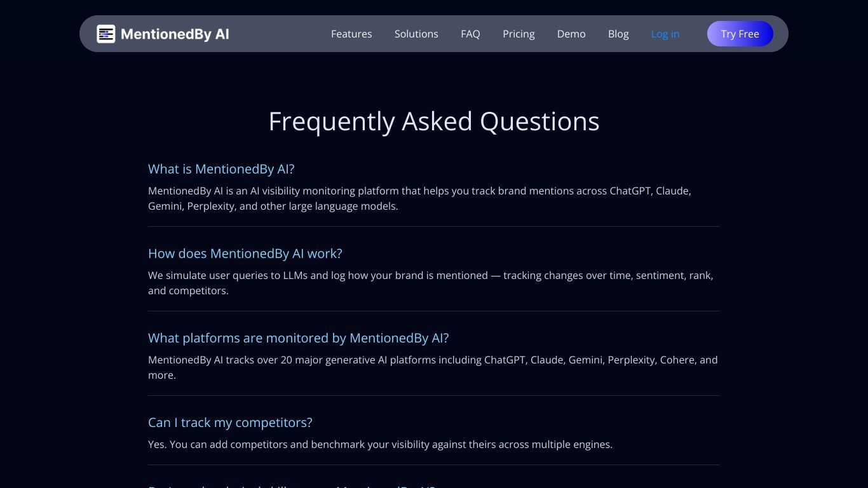Image resolution: width=868 pixels, height=488 pixels.
Task: Expand "What platforms are monitored by MentionedBy AI?"
Action: [299, 338]
